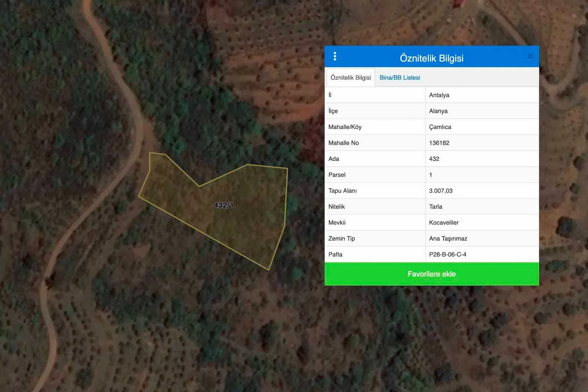Viewport: 588px width, 392px height.
Task: Open the three-dot menu in panel header
Action: coord(335,56)
